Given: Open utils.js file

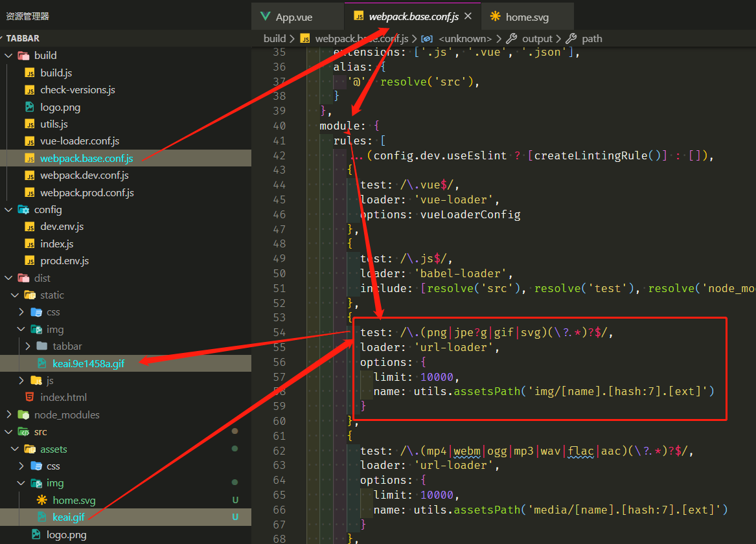Looking at the screenshot, I should [x=54, y=124].
